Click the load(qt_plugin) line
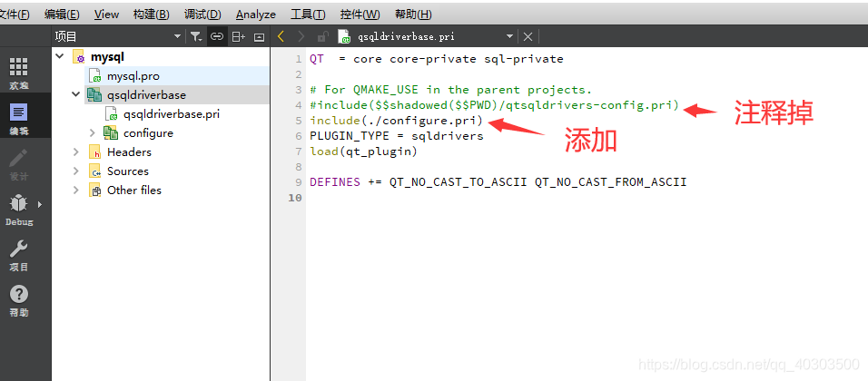Viewport: 868px width, 381px height. pyautogui.click(x=364, y=151)
